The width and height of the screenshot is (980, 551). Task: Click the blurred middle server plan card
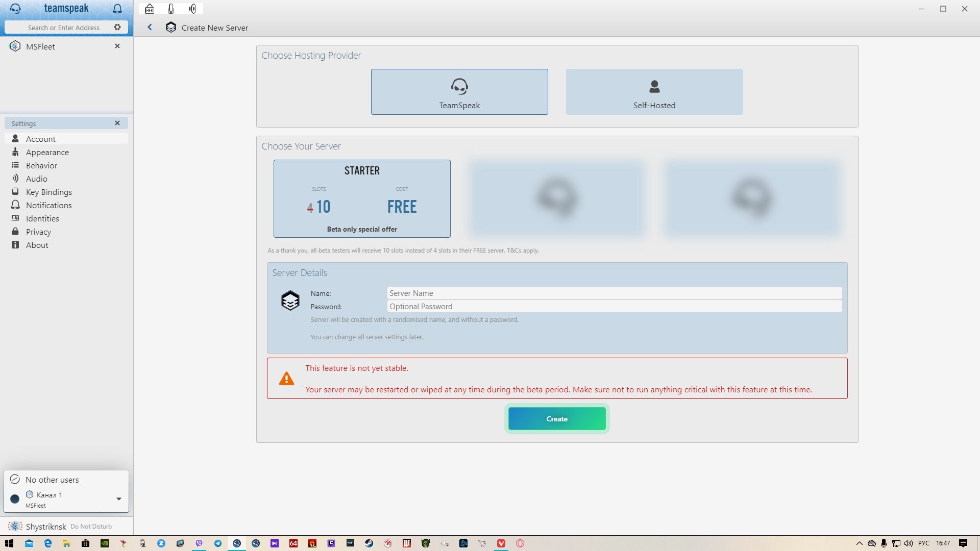557,198
